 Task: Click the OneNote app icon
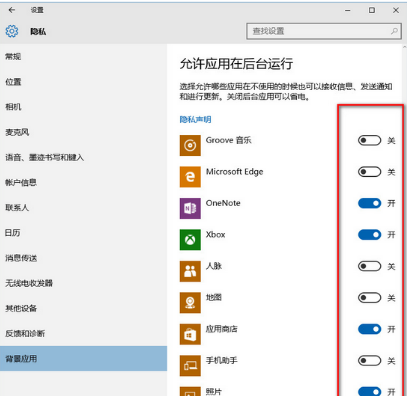tap(190, 208)
